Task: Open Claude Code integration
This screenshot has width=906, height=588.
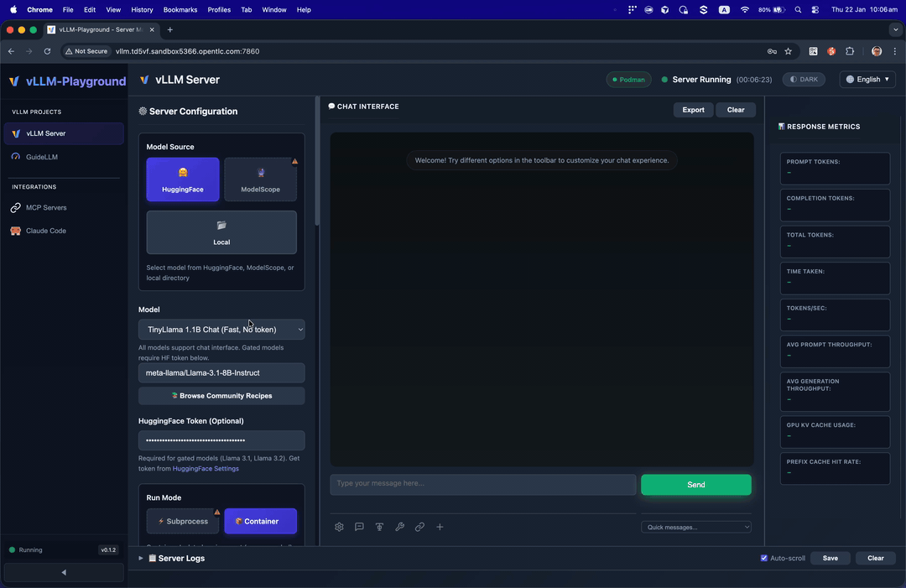Action: click(64, 231)
